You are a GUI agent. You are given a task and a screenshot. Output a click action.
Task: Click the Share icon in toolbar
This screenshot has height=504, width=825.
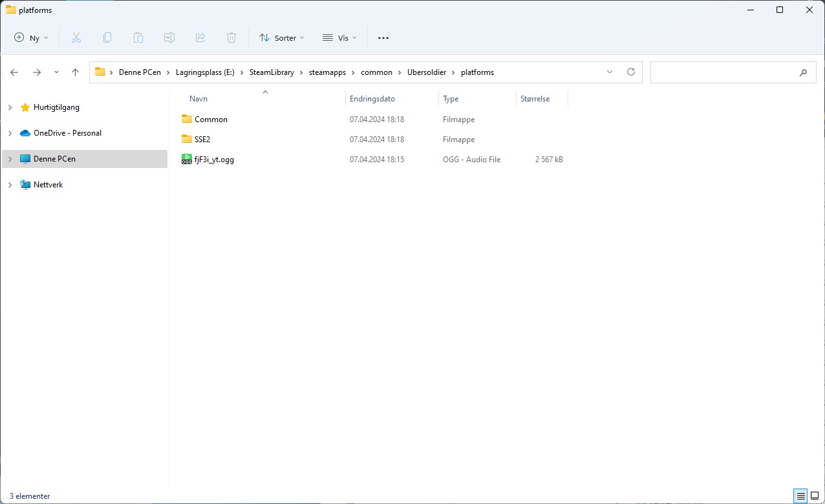200,38
